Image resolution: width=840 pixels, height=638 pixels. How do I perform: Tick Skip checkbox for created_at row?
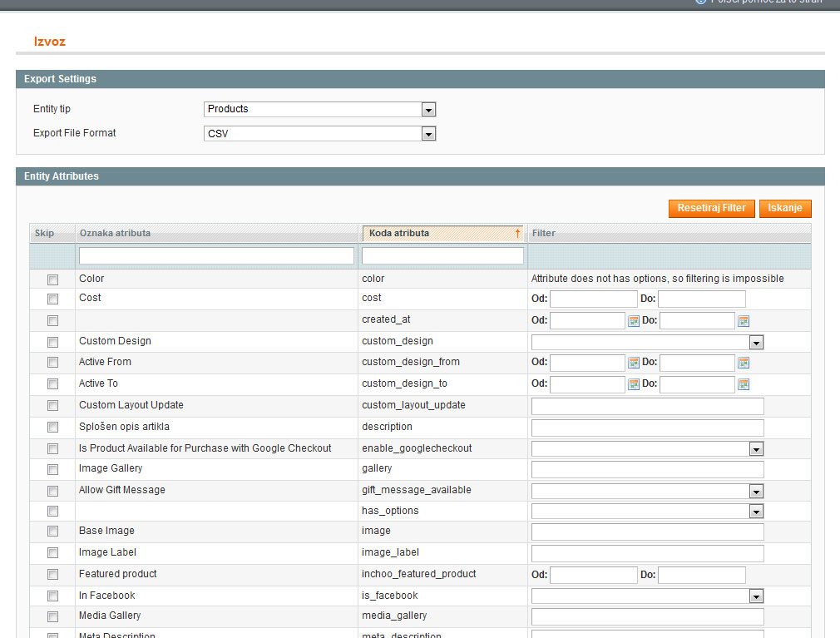click(52, 320)
